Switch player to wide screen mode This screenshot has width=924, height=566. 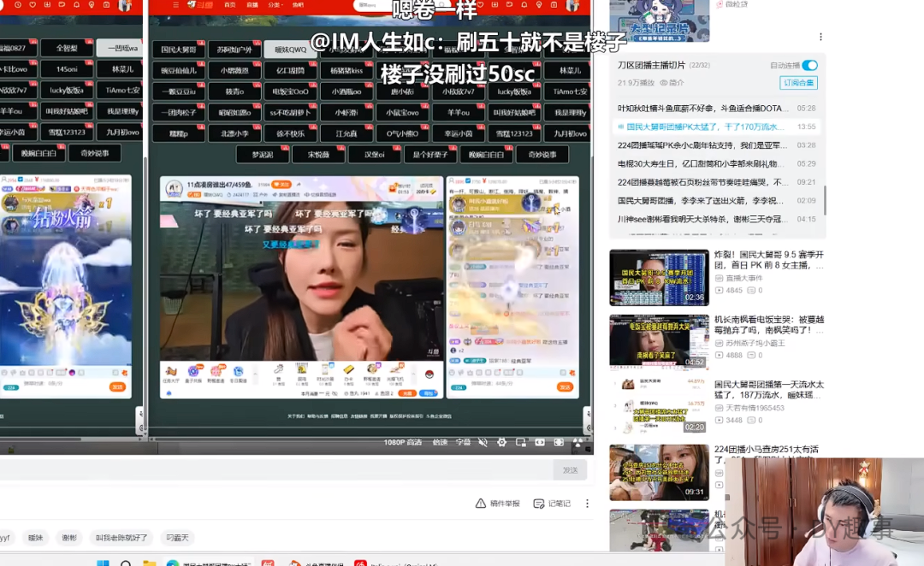point(540,442)
